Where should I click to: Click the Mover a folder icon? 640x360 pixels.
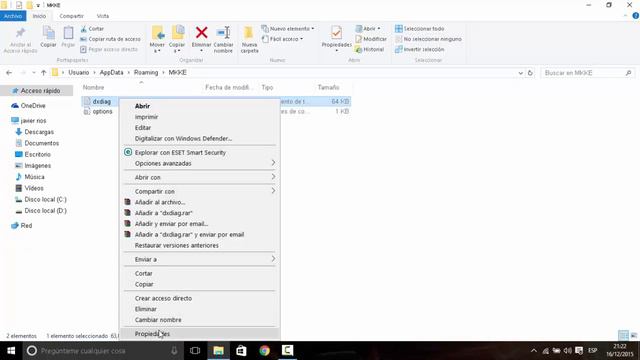158,33
